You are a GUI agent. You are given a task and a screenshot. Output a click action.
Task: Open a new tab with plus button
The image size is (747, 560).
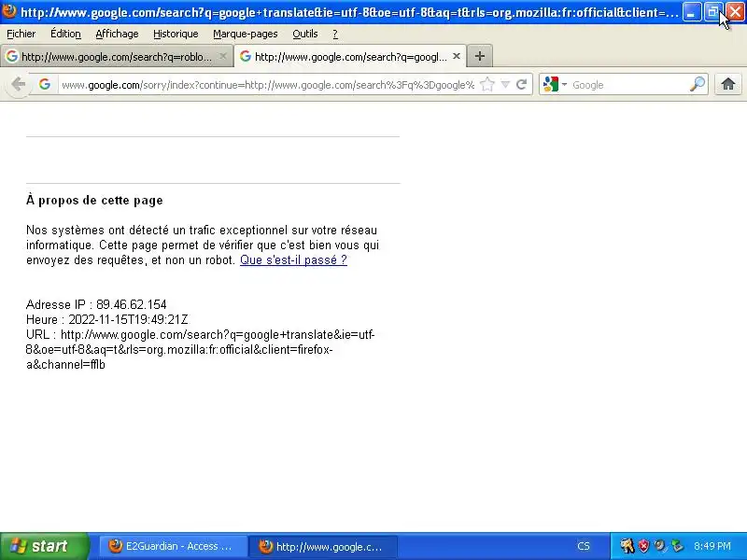click(480, 56)
